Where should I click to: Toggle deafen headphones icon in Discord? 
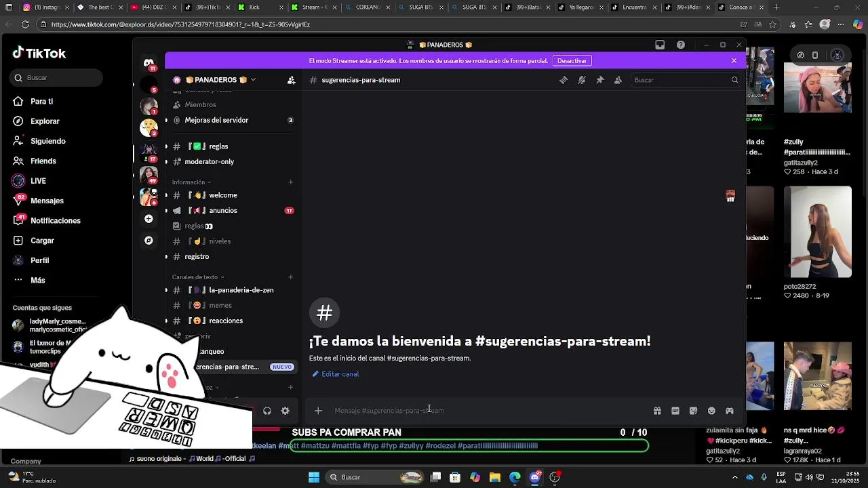267,411
